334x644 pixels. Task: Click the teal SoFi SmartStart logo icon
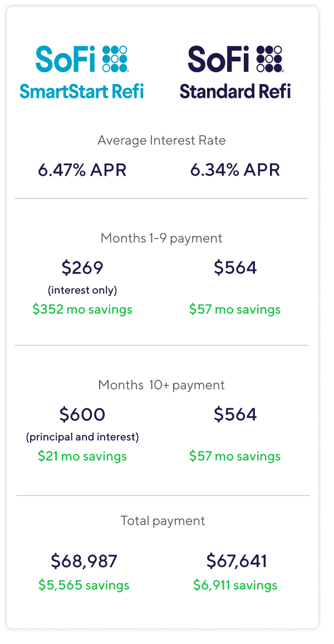[115, 59]
